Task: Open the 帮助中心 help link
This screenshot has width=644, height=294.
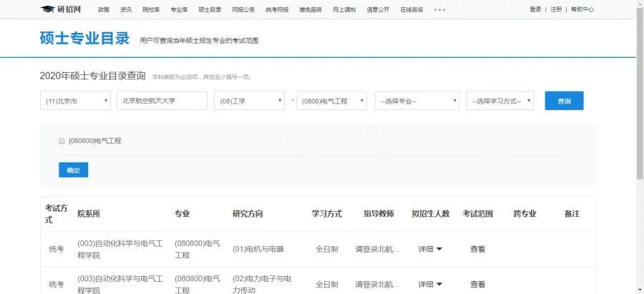Action: [582, 10]
